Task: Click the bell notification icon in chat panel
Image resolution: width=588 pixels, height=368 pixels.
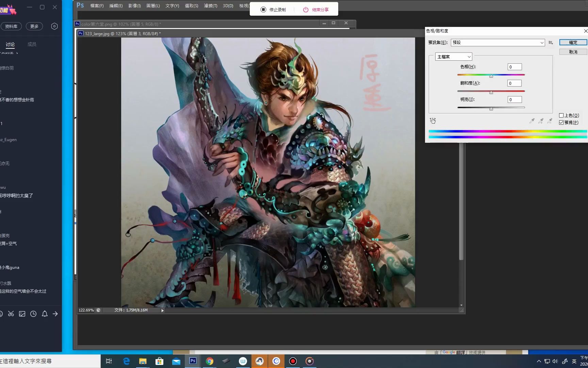Action: 45,314
